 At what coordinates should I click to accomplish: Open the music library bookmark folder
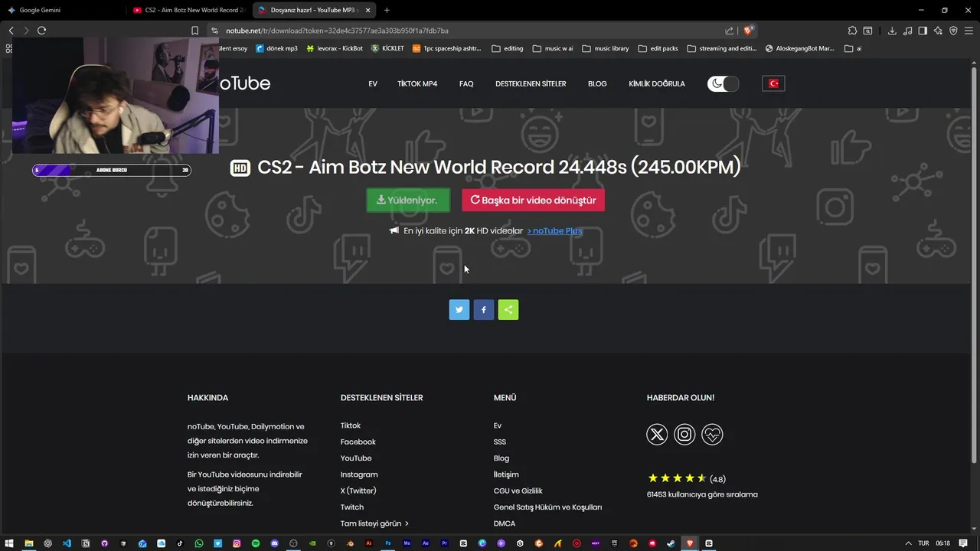605,48
